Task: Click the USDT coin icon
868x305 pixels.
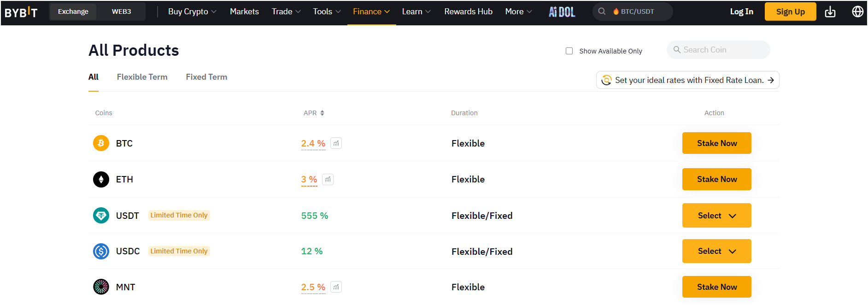Action: pyautogui.click(x=101, y=215)
